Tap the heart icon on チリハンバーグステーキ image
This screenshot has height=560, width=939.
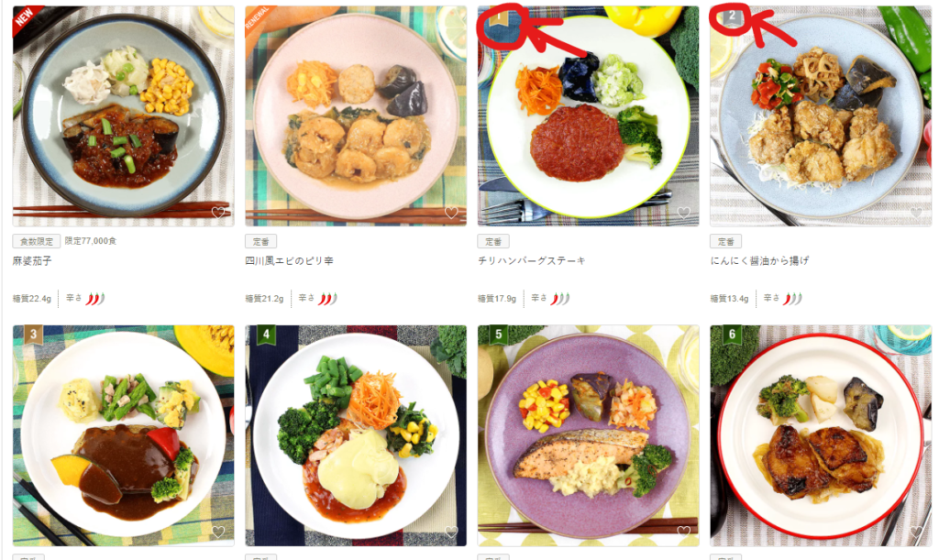tap(683, 213)
